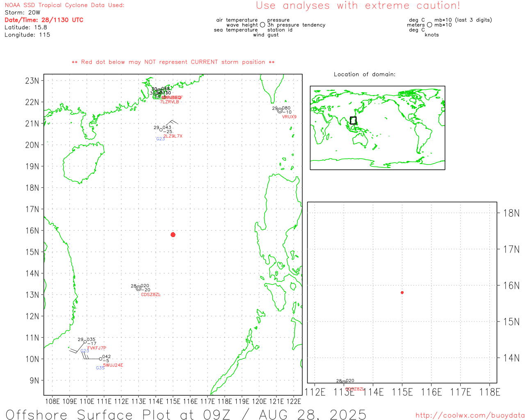525x420 pixels.
Task: Click the world overview map thumbnail
Action: 377,128
